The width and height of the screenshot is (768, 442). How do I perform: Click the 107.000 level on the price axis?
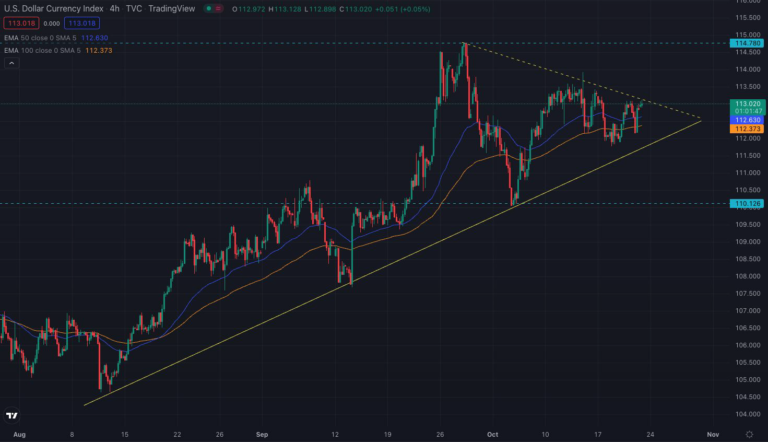pos(748,311)
